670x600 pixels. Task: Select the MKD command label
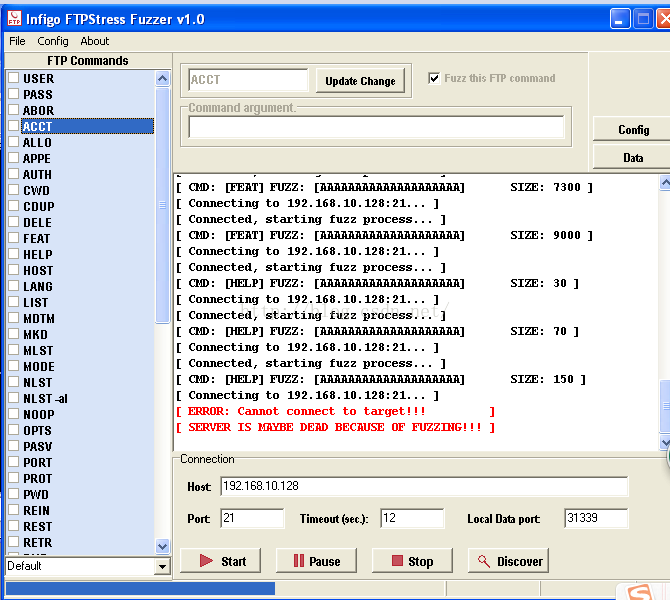tap(35, 334)
